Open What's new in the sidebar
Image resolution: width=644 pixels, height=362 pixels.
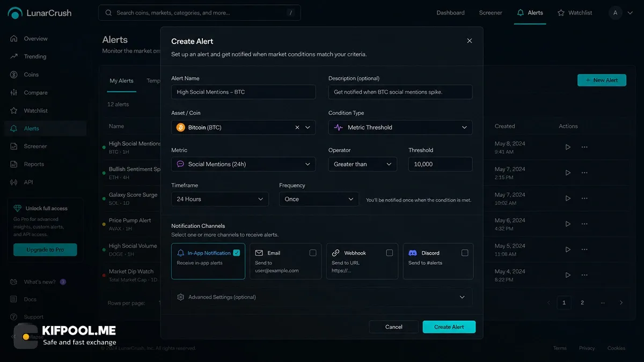(x=40, y=282)
